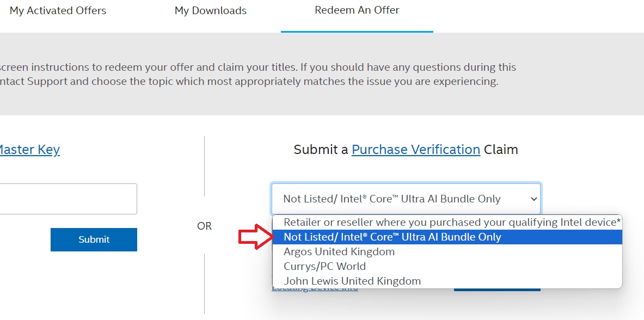Open the retailer selection combo box
This screenshot has width=644, height=320.
(x=405, y=199)
